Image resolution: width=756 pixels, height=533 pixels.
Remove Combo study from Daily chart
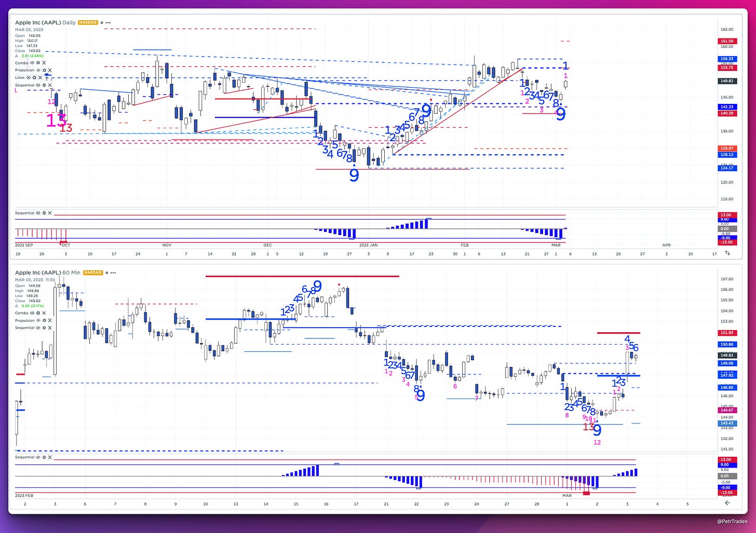(44, 63)
